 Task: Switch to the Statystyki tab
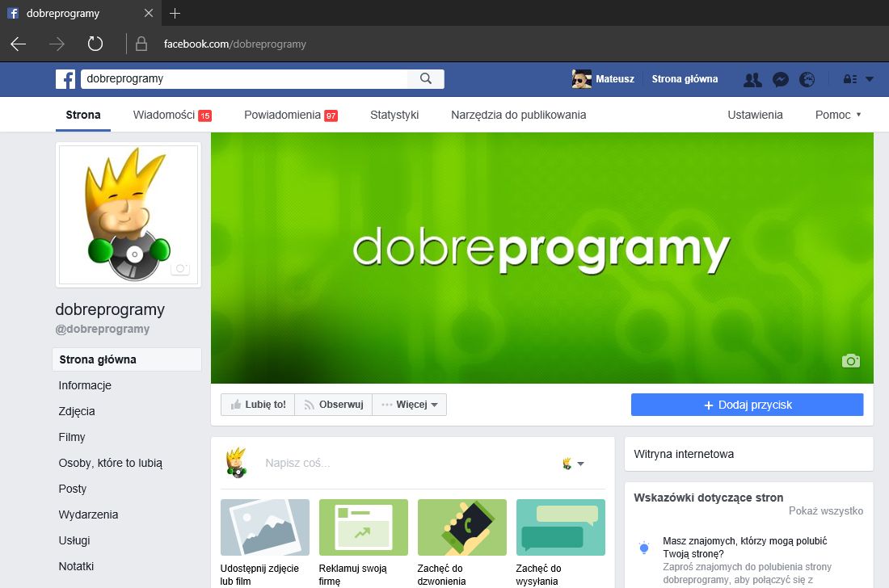394,115
